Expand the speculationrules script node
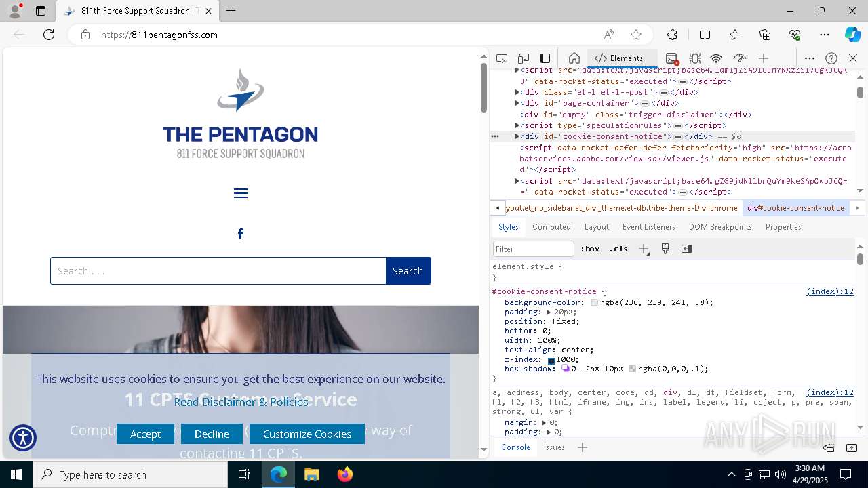The width and height of the screenshot is (868, 488). pyautogui.click(x=517, y=125)
